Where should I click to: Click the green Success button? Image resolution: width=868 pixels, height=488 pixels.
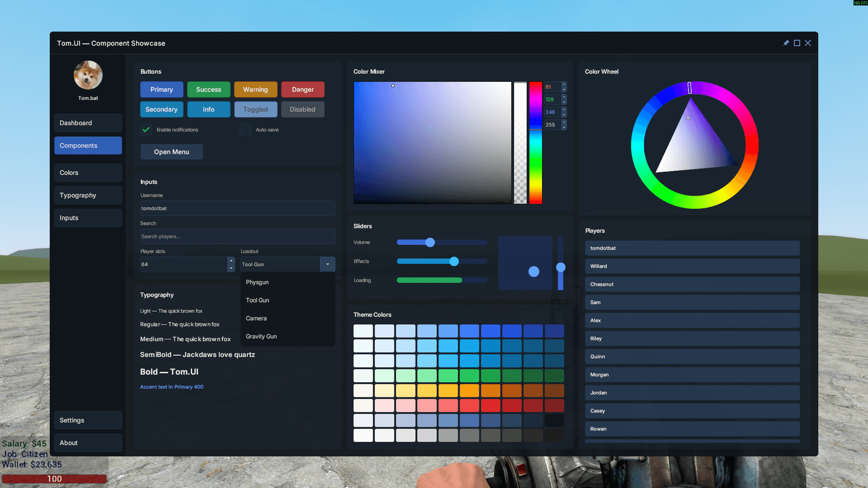[x=209, y=89]
